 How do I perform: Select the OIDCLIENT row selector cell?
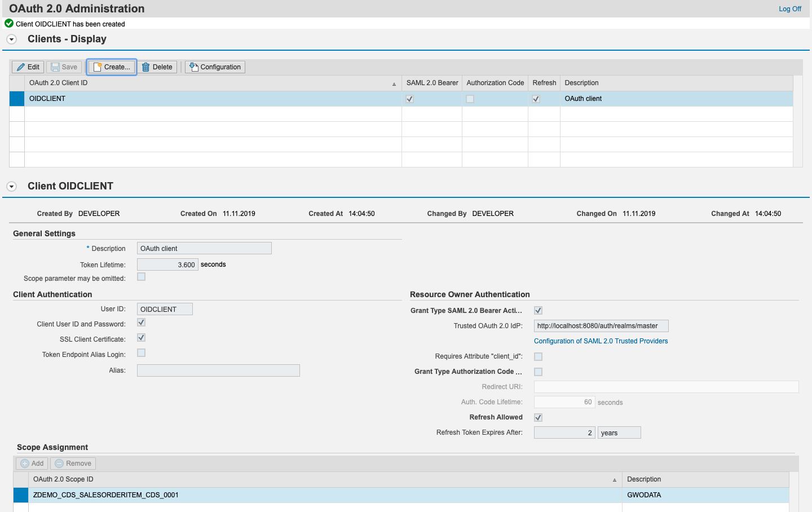(17, 99)
